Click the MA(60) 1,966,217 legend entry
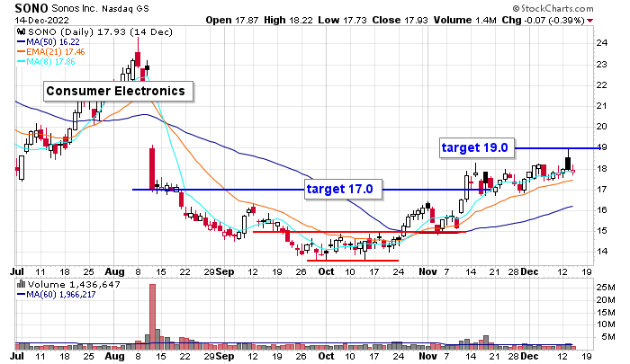 pyautogui.click(x=56, y=295)
